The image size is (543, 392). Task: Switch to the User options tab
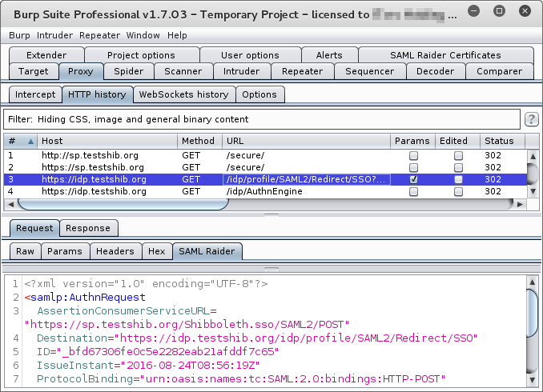click(x=250, y=55)
